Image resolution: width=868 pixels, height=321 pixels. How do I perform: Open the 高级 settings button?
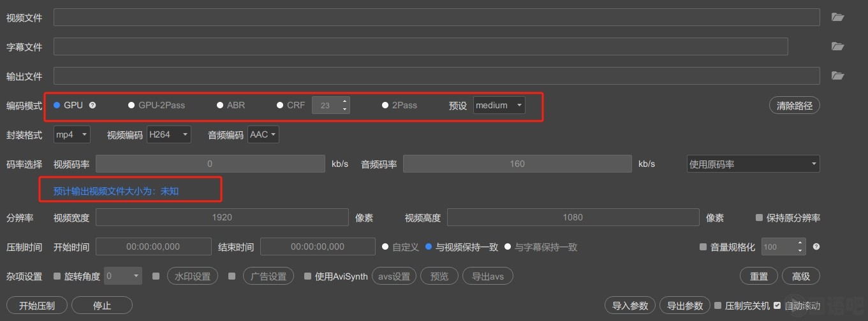[x=800, y=276]
